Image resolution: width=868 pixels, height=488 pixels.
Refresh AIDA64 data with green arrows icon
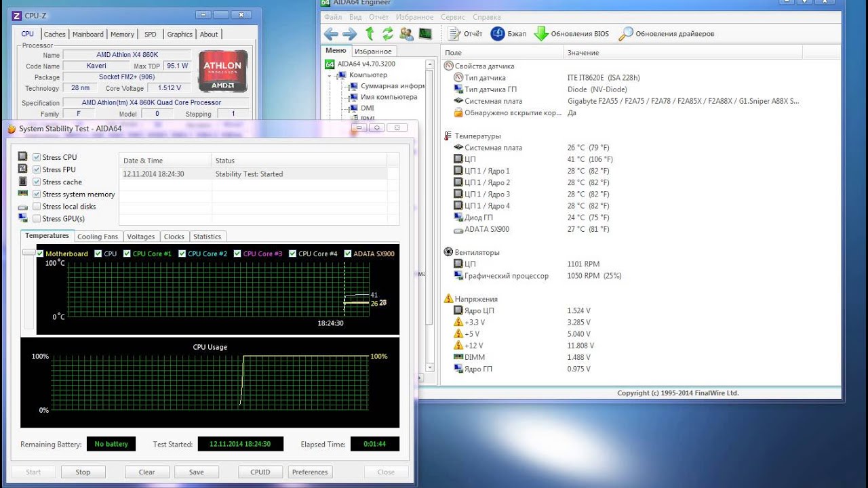click(x=388, y=34)
